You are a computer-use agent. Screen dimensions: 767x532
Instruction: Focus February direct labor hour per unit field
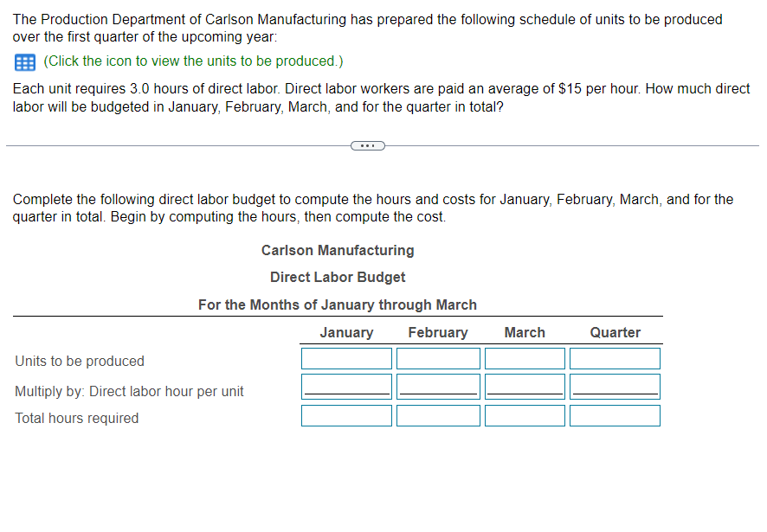pos(438,386)
